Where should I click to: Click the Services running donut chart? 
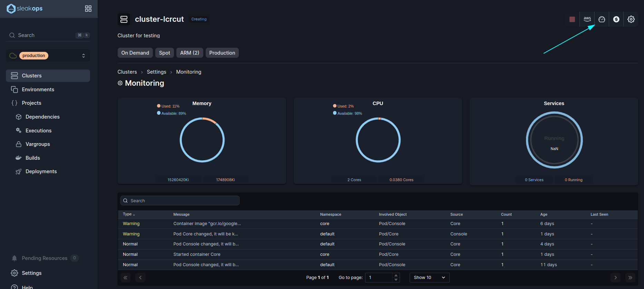(x=554, y=140)
